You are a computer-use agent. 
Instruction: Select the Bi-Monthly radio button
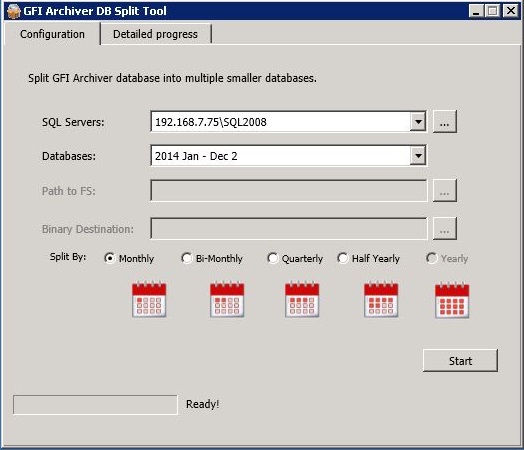(x=186, y=258)
